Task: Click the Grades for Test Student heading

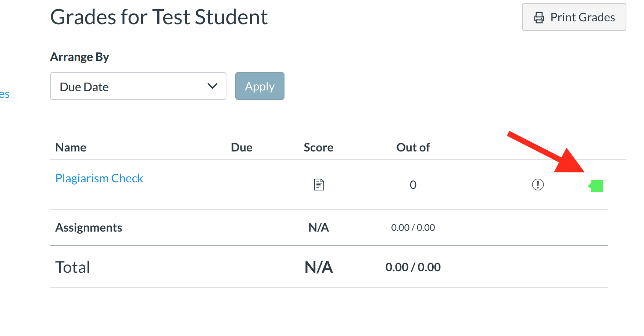Action: click(159, 17)
